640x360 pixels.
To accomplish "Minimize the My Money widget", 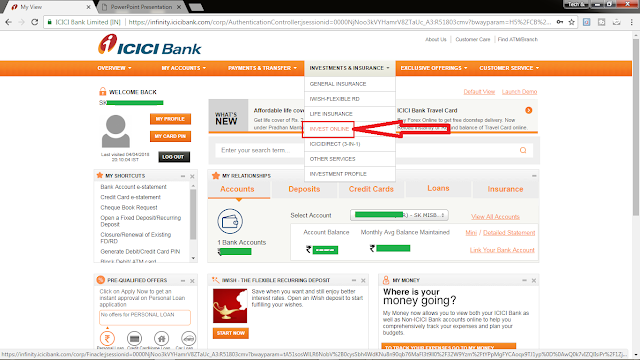I will 524,280.
